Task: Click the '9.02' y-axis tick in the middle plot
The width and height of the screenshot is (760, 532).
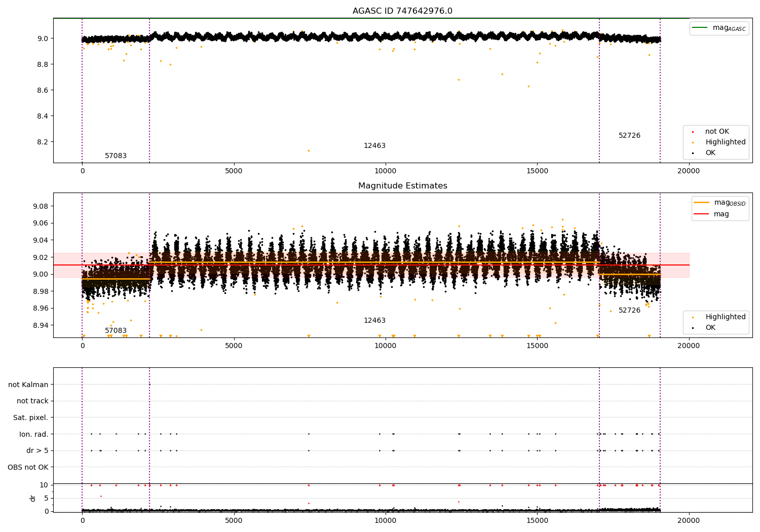Action: pyautogui.click(x=41, y=257)
